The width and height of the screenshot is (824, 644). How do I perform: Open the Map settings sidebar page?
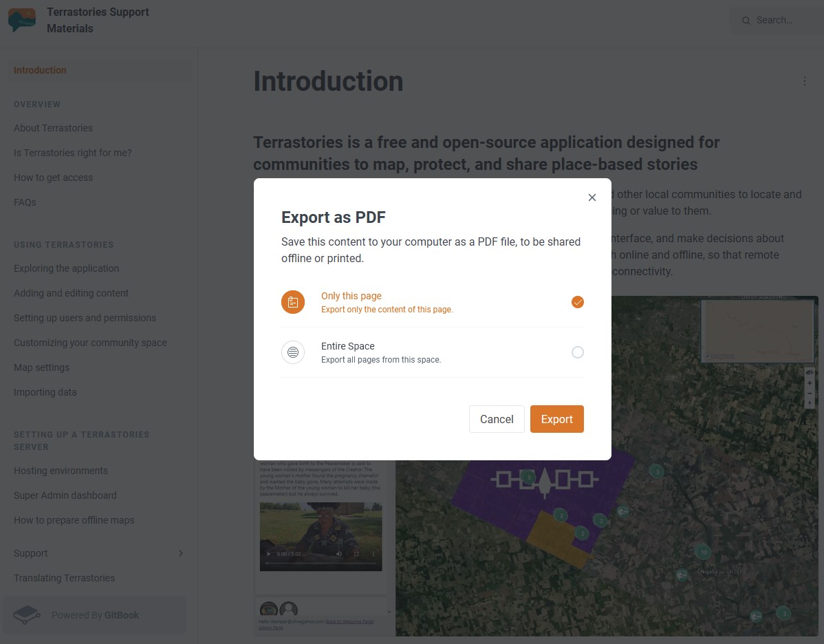point(41,367)
